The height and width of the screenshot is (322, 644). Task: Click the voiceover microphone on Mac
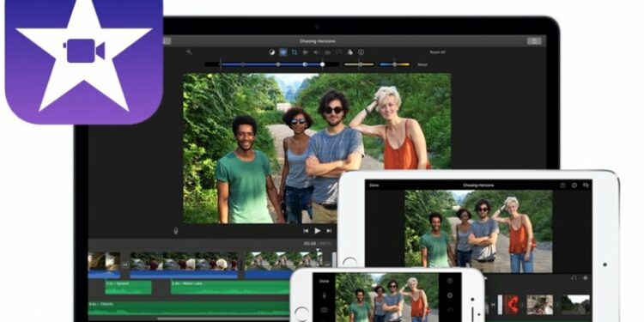(176, 230)
